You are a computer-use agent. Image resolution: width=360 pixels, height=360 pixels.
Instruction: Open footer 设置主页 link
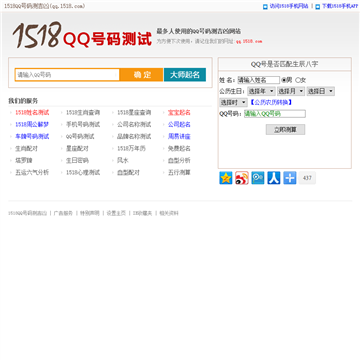pos(116,213)
